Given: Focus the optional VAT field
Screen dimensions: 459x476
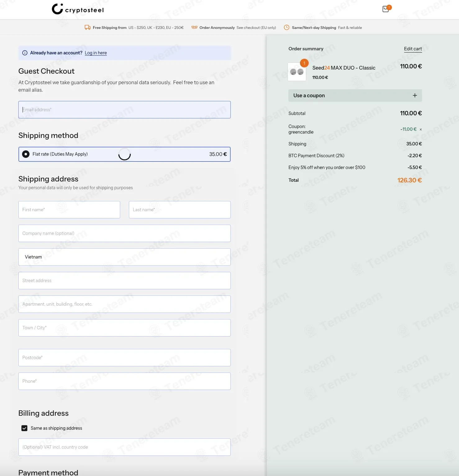Looking at the screenshot, I should [x=125, y=447].
